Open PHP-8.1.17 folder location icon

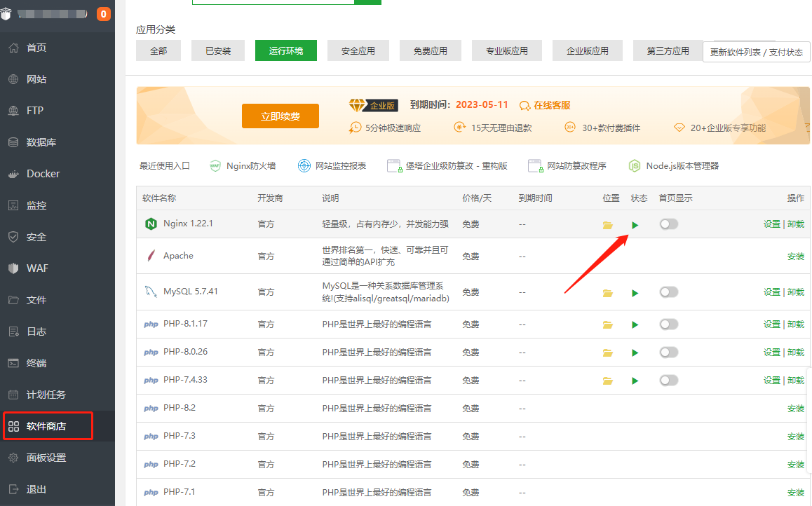608,325
